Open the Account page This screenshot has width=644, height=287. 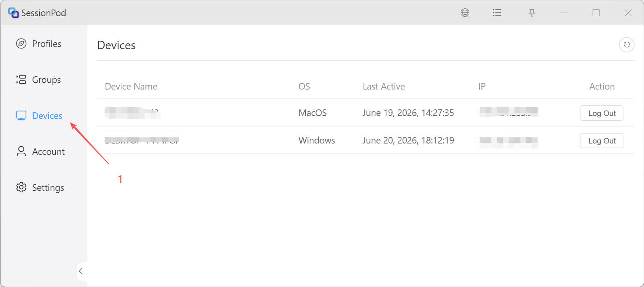click(48, 152)
